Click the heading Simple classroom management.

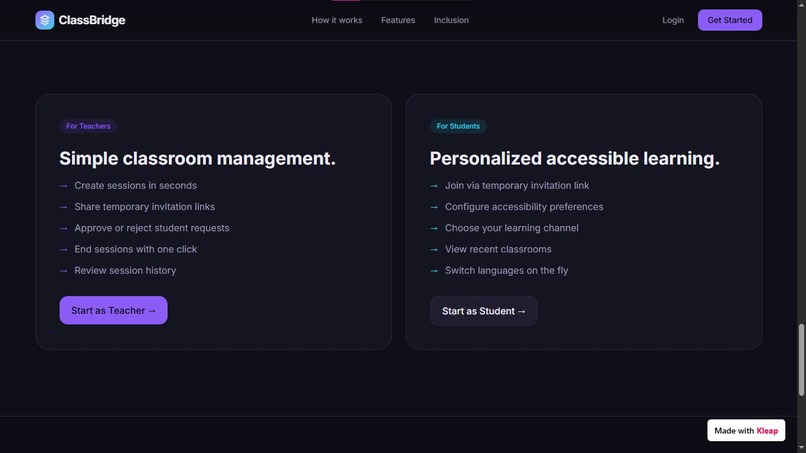coord(197,158)
